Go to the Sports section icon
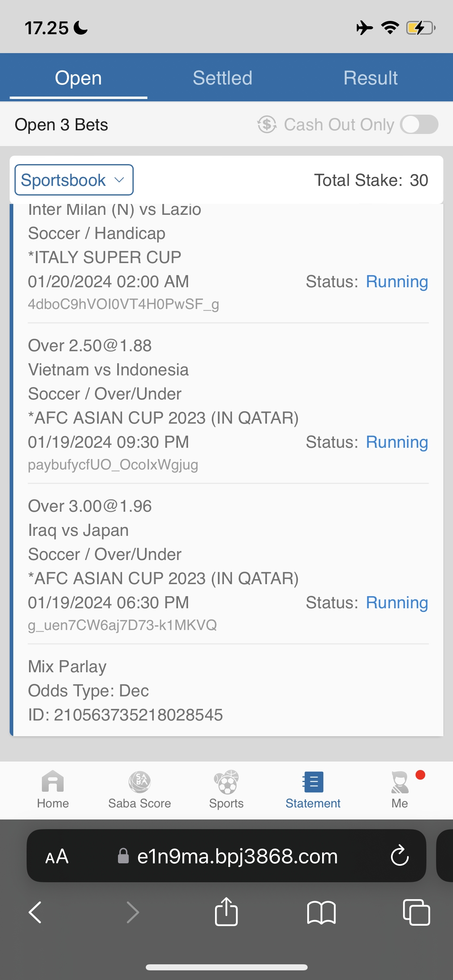The height and width of the screenshot is (980, 453). [x=226, y=782]
